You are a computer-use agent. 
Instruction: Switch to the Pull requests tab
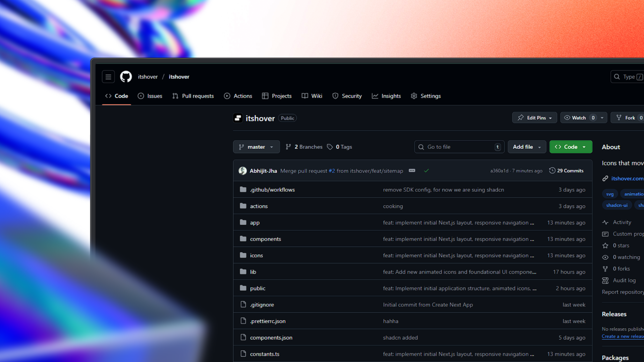(193, 96)
